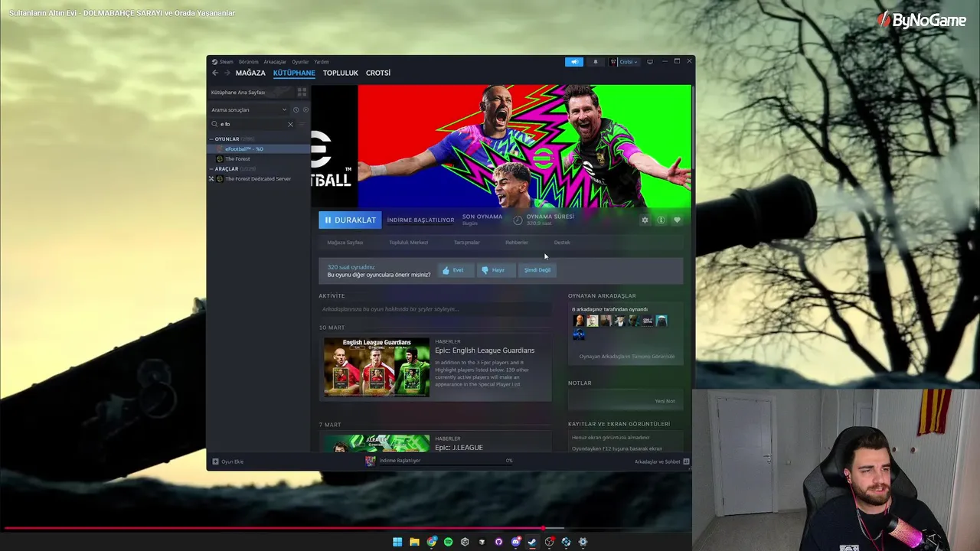Select eFootball in the game list
This screenshot has height=551, width=980.
(x=259, y=148)
